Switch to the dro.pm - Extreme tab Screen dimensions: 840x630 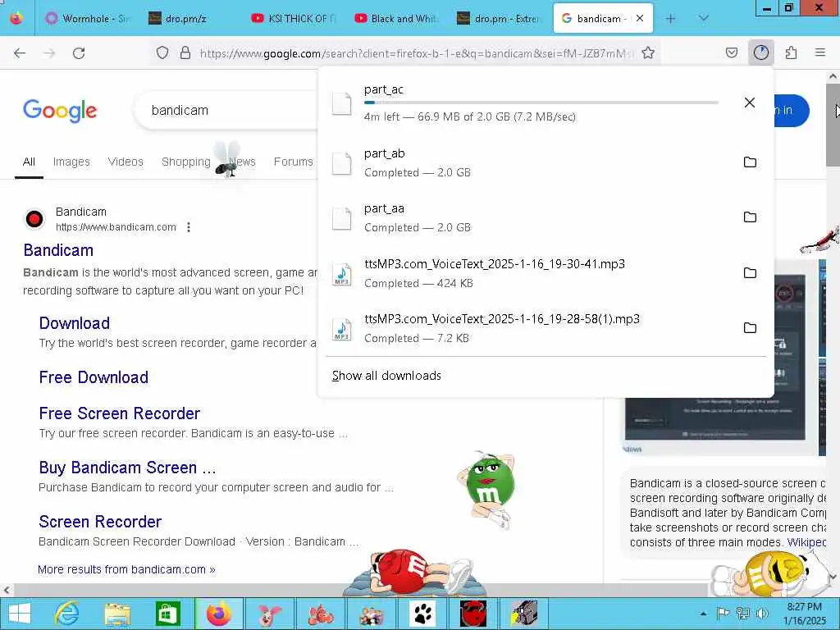[x=500, y=19]
